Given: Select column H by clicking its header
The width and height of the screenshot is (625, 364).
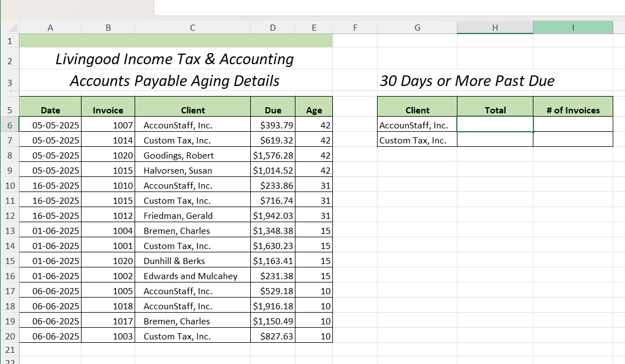Looking at the screenshot, I should pos(494,27).
